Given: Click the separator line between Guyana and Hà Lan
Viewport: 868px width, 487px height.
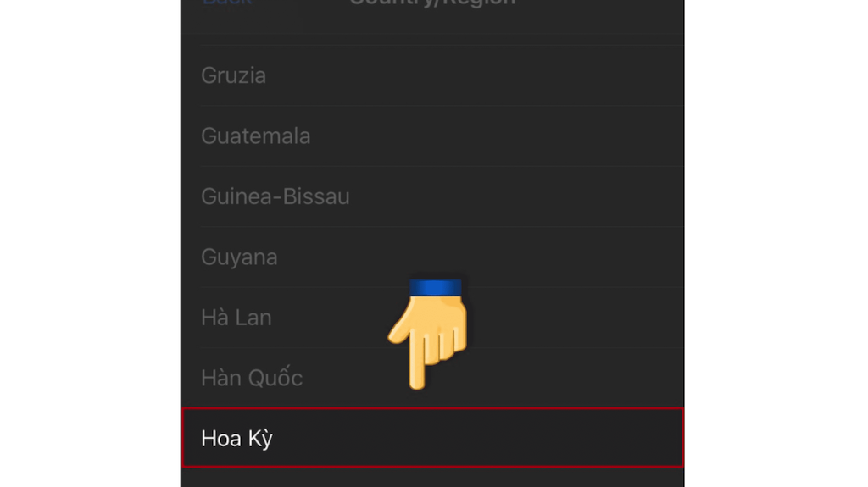Looking at the screenshot, I should (x=442, y=287).
